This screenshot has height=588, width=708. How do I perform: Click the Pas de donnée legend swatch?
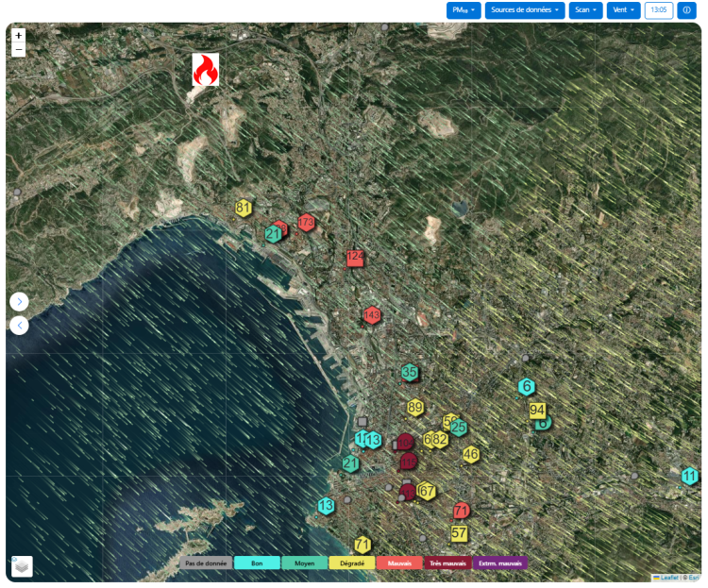pos(206,563)
